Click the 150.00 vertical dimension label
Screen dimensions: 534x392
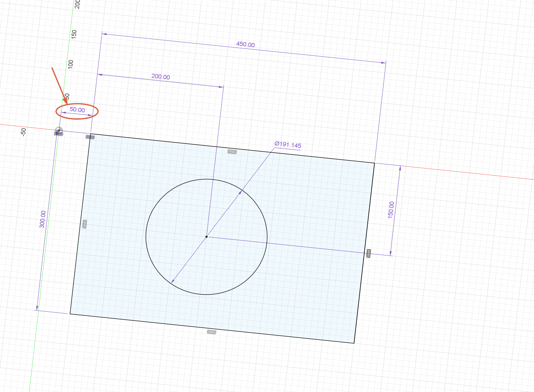pos(391,210)
